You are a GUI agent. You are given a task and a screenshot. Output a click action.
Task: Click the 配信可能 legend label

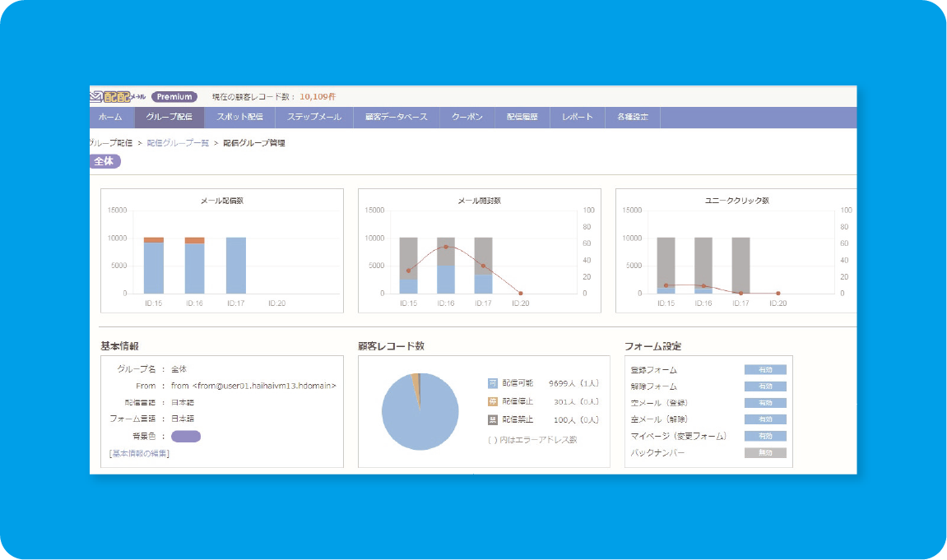(518, 383)
